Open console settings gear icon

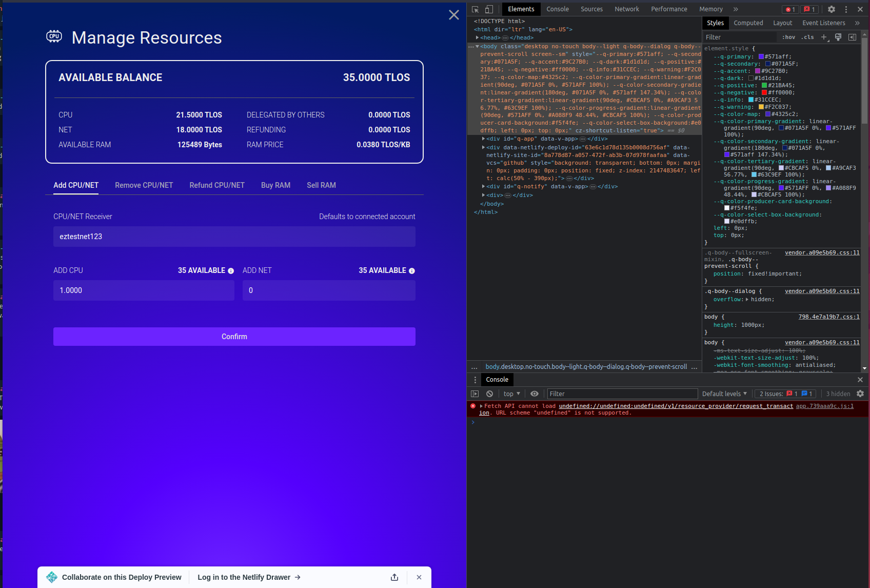(860, 394)
